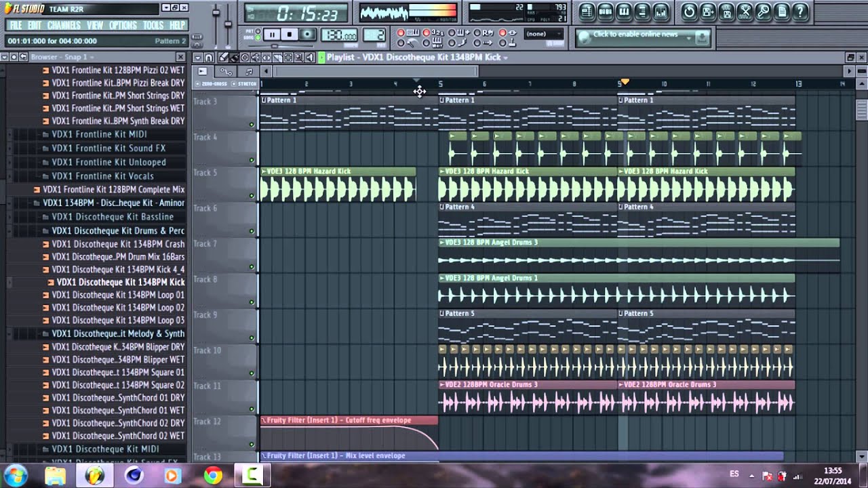Mute Track 4 with its green LED

252,161
